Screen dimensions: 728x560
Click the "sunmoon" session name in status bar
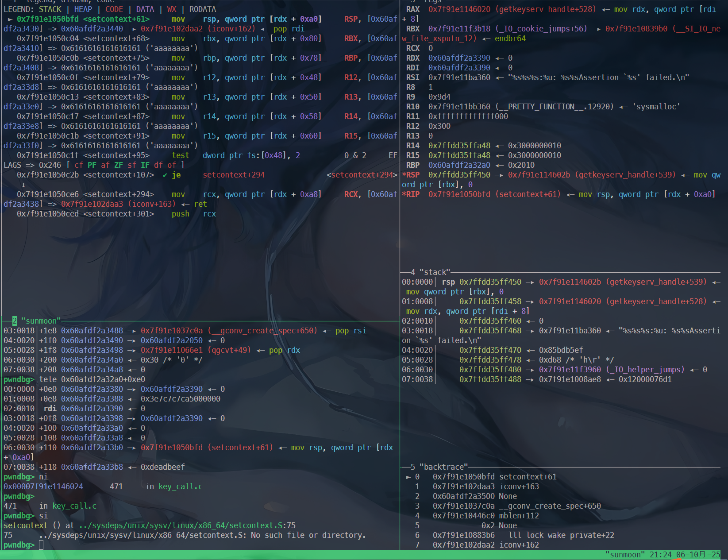(x=625, y=555)
